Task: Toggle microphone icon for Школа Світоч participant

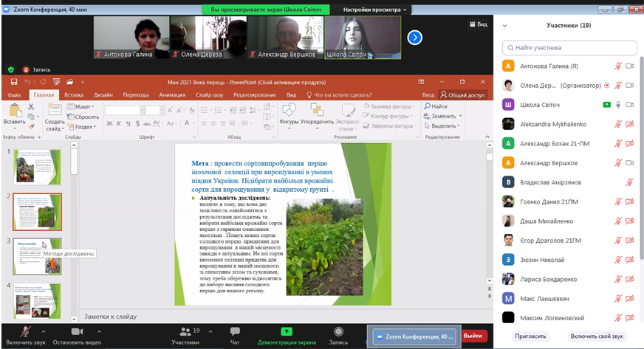Action: pos(618,105)
